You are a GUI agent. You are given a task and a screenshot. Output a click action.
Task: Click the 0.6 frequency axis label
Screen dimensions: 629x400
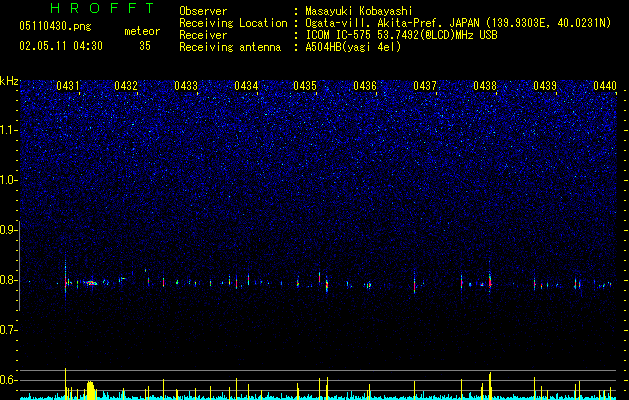8,380
